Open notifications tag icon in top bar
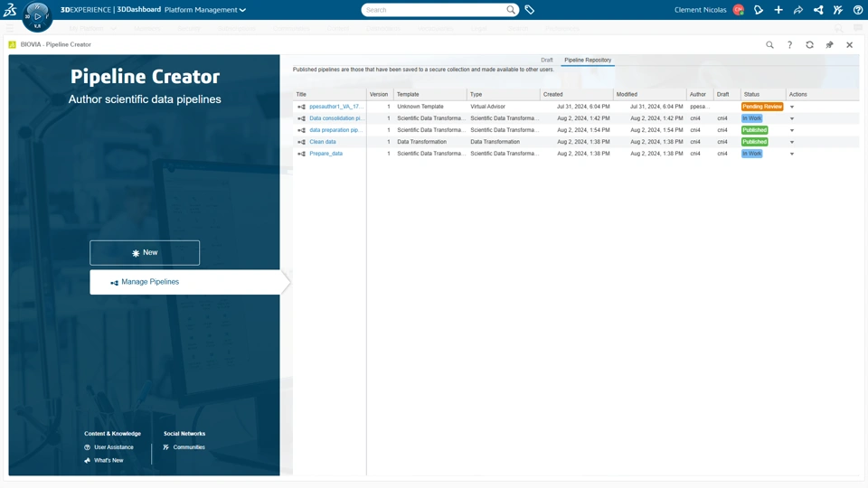This screenshot has height=488, width=868. tap(759, 9)
